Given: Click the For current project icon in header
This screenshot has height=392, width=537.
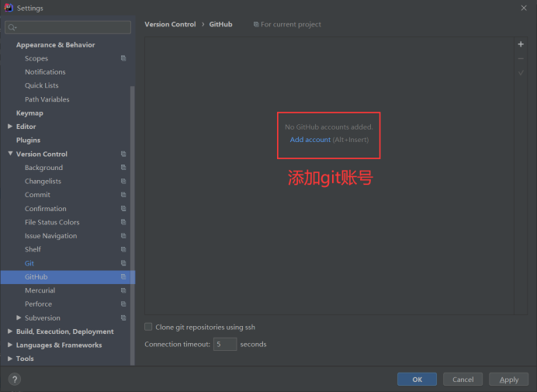Looking at the screenshot, I should tap(256, 24).
